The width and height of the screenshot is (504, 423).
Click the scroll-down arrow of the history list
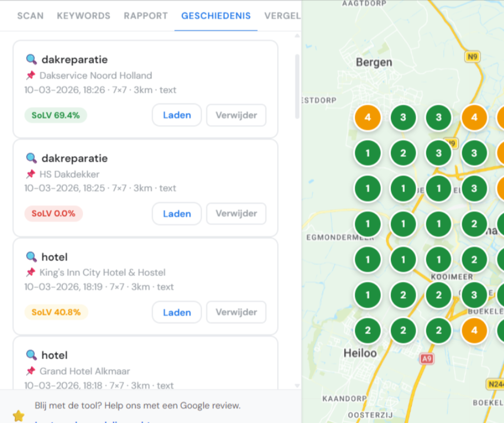[x=297, y=385]
